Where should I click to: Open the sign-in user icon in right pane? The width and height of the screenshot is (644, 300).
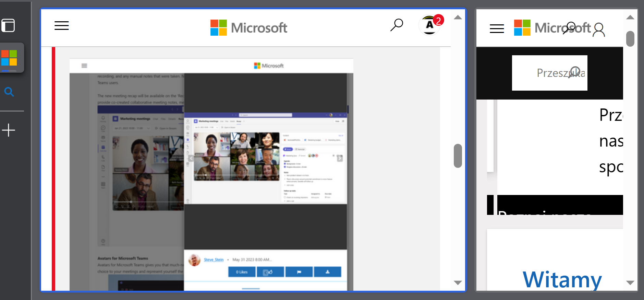tap(599, 30)
